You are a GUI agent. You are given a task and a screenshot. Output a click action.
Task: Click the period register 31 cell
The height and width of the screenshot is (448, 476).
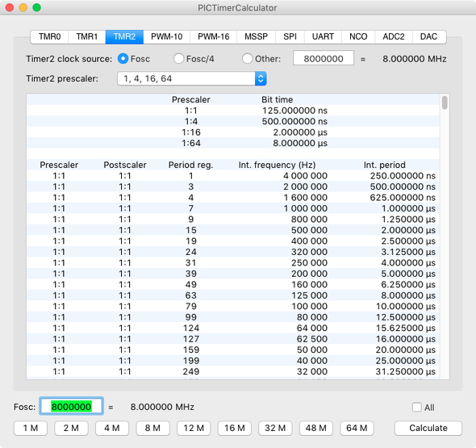[191, 262]
